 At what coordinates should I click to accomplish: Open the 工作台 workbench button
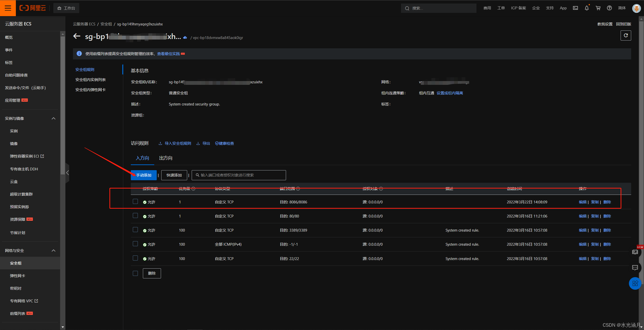66,8
